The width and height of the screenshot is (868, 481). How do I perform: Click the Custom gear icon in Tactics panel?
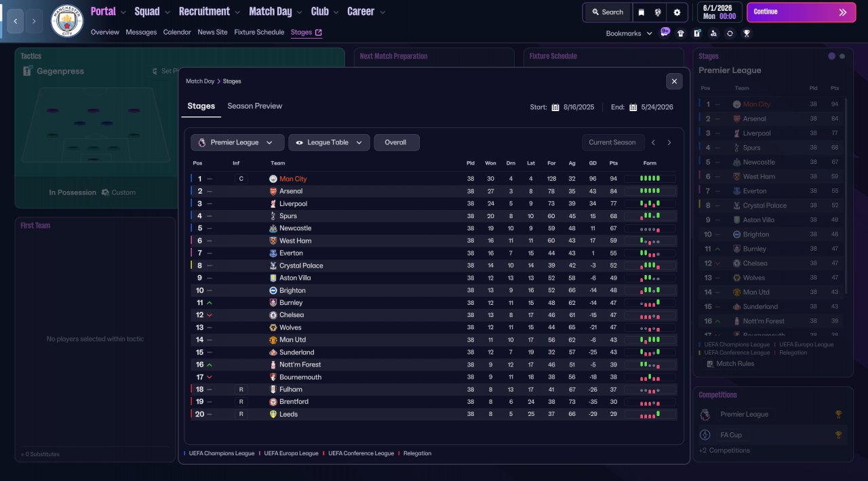coord(105,192)
